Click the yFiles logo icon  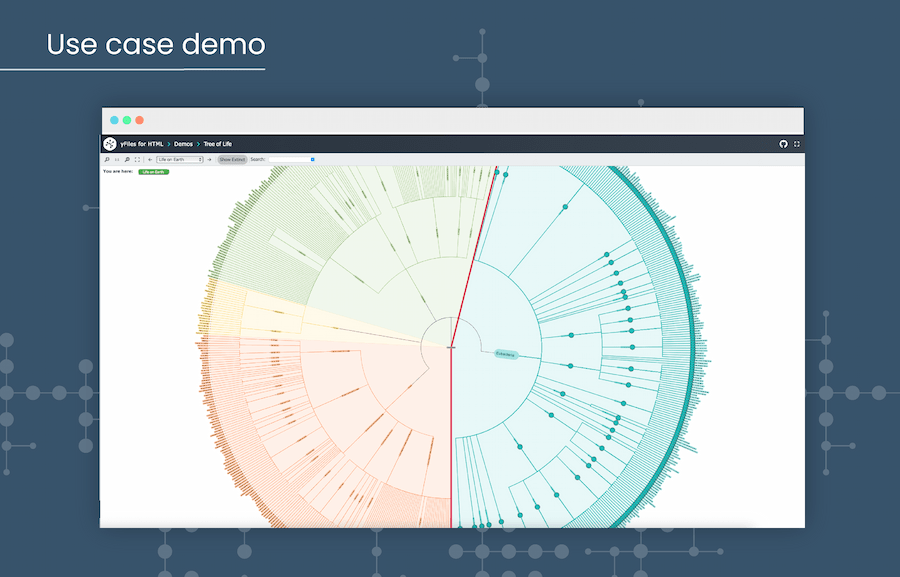click(110, 144)
